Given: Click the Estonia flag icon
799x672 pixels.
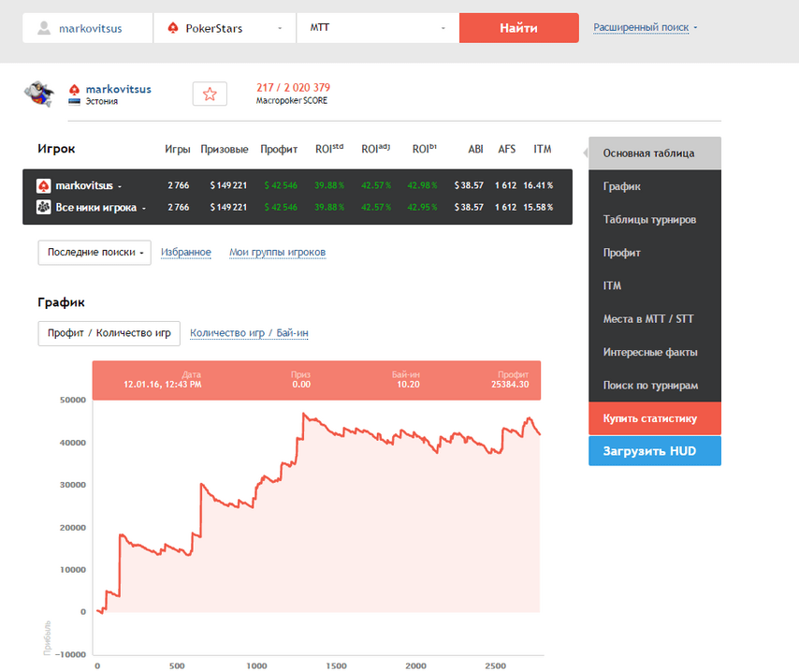Looking at the screenshot, I should coord(75,101).
